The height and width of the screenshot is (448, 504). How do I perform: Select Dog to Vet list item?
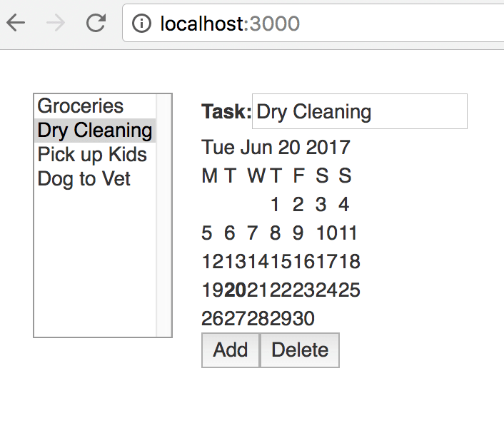(84, 178)
